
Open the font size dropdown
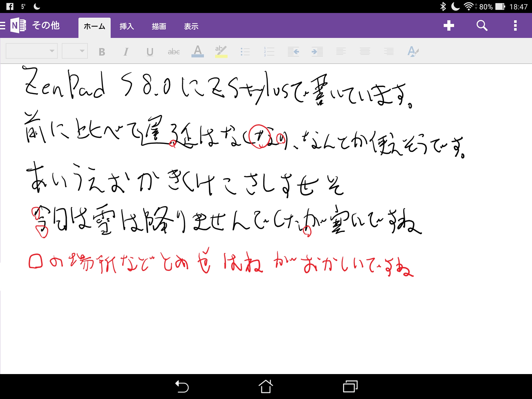[x=75, y=51]
